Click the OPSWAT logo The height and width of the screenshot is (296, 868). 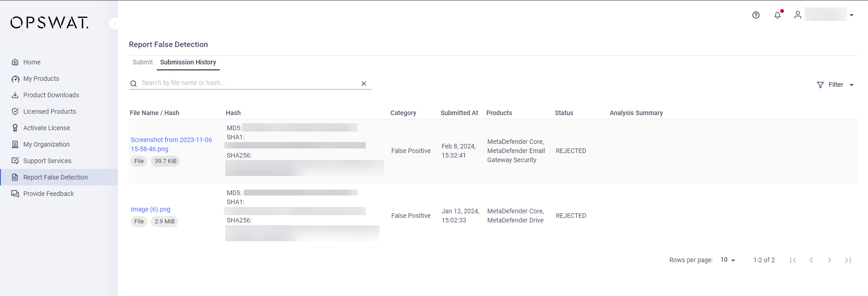pos(49,23)
